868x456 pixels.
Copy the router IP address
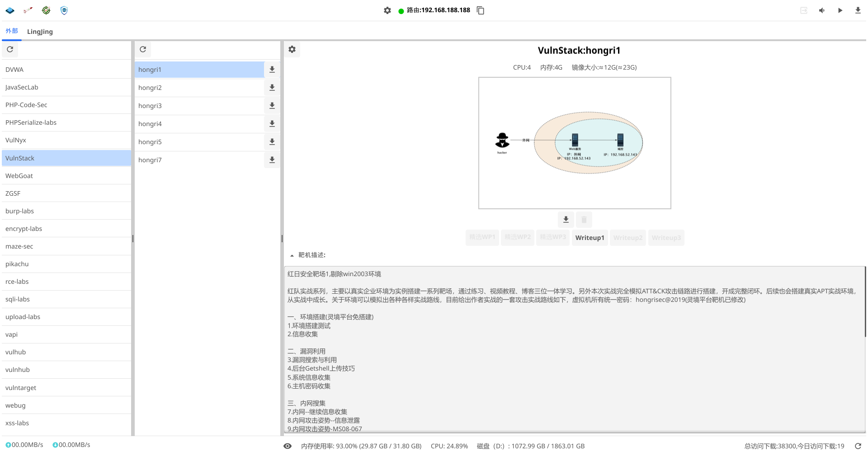pos(481,10)
